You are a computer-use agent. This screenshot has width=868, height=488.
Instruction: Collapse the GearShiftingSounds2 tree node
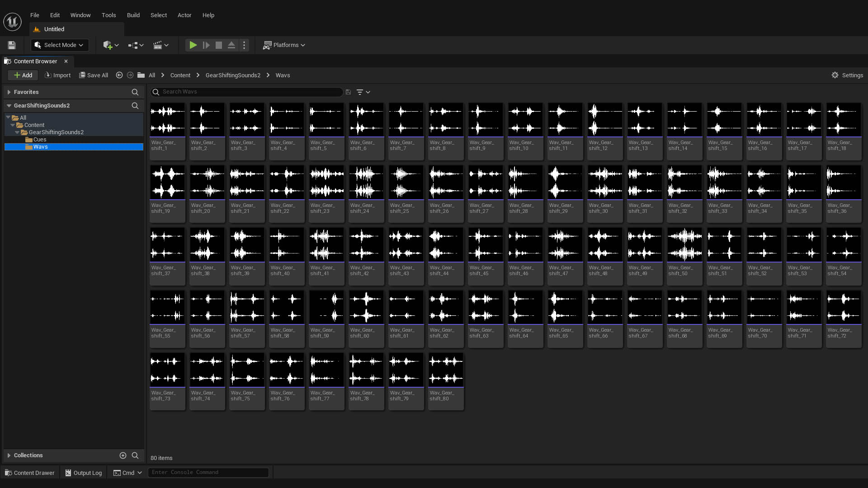pos(17,132)
